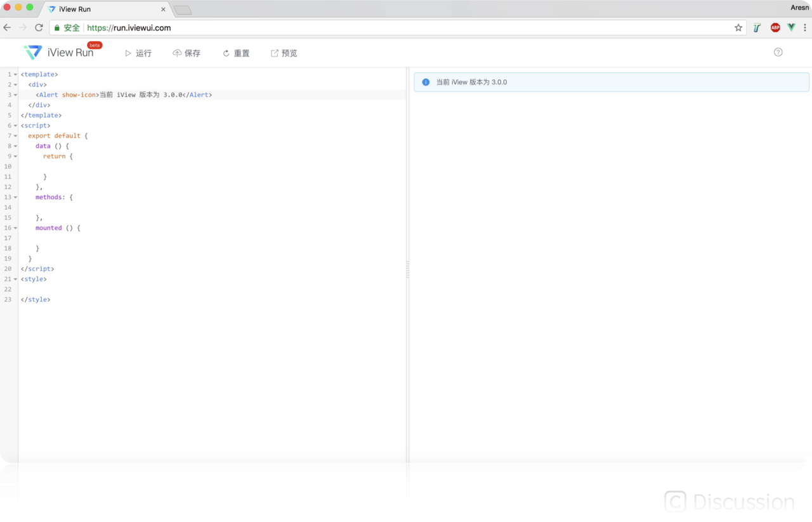The height and width of the screenshot is (522, 812).
Task: Collapse data () fold arrow on line 8
Action: (15, 146)
